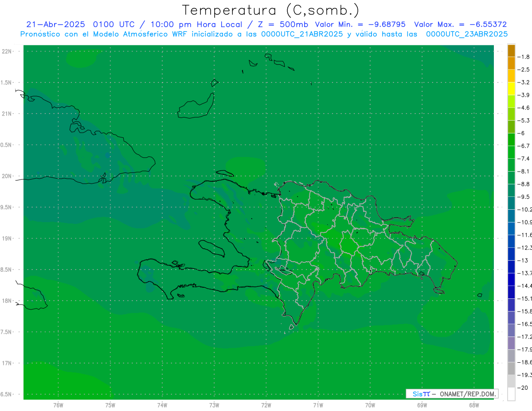The width and height of the screenshot is (532, 411).
Task: Click the '74W' longitude label
Action: (x=162, y=405)
